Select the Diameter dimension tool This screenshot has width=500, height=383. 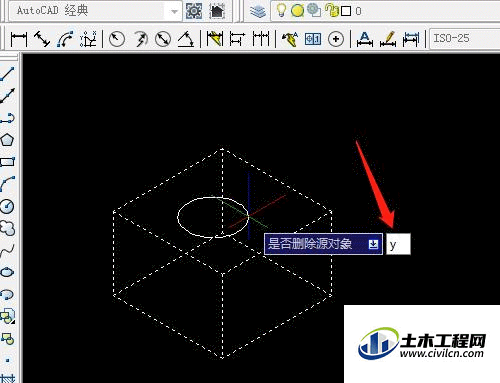point(163,39)
